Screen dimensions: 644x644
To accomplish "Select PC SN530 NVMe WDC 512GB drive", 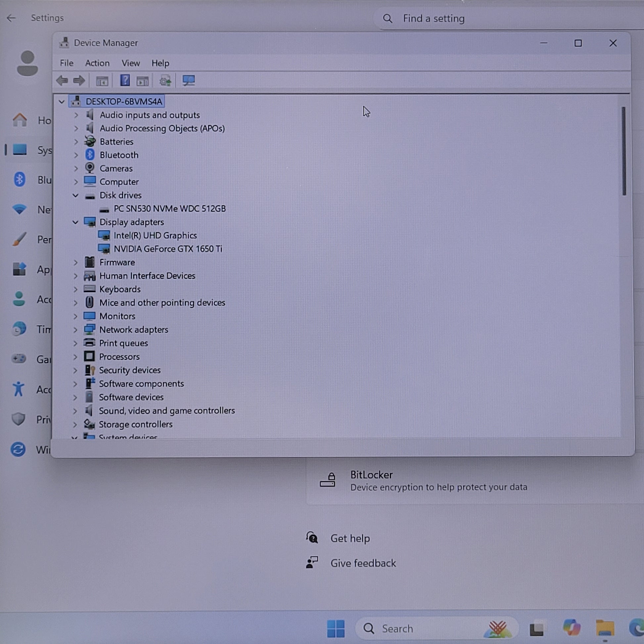I will pyautogui.click(x=170, y=209).
